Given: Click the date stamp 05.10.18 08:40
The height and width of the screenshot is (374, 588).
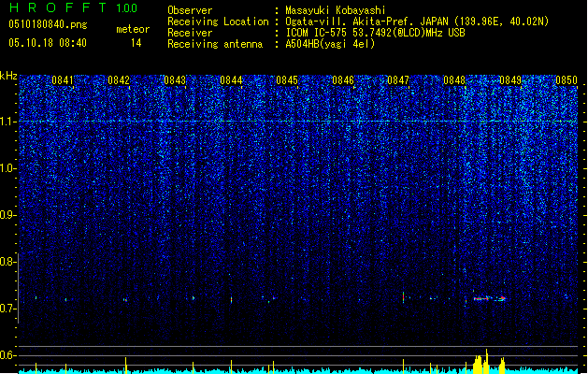Looking at the screenshot, I should [48, 43].
